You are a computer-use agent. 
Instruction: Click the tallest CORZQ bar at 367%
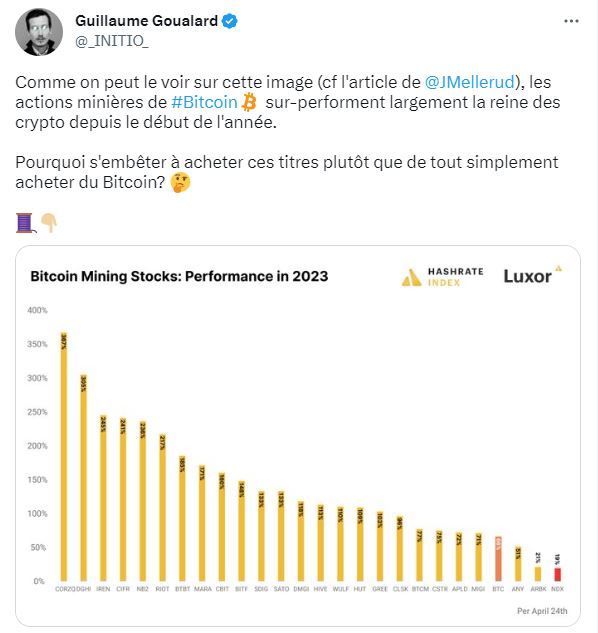[64, 457]
